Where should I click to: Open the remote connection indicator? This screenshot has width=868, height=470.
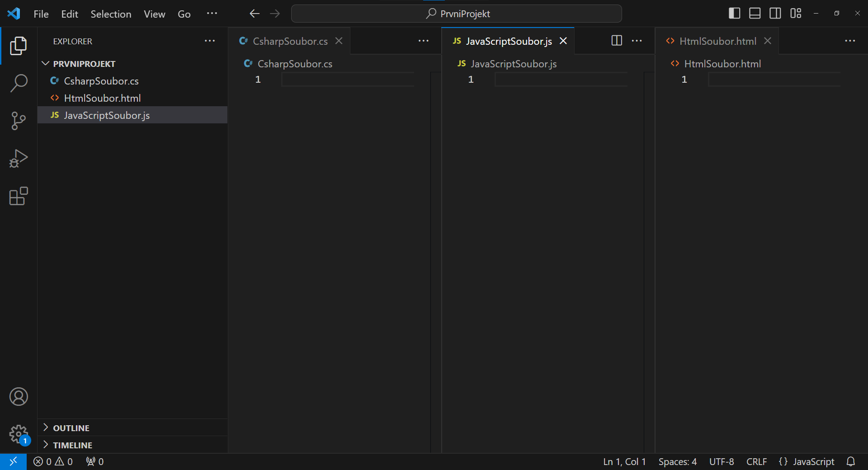point(14,461)
